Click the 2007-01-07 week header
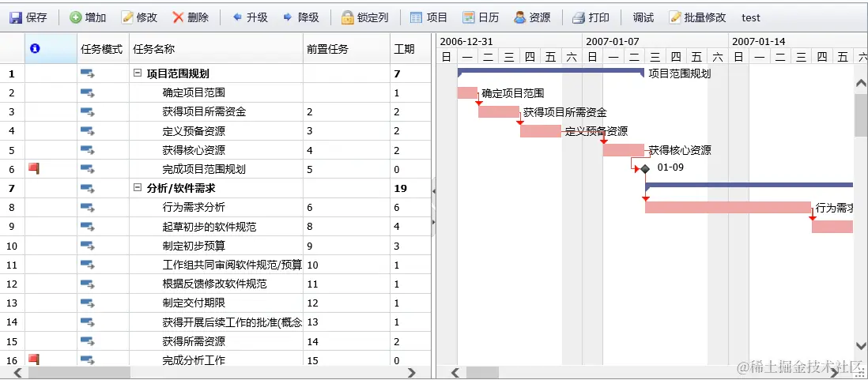868x380 pixels. point(655,42)
